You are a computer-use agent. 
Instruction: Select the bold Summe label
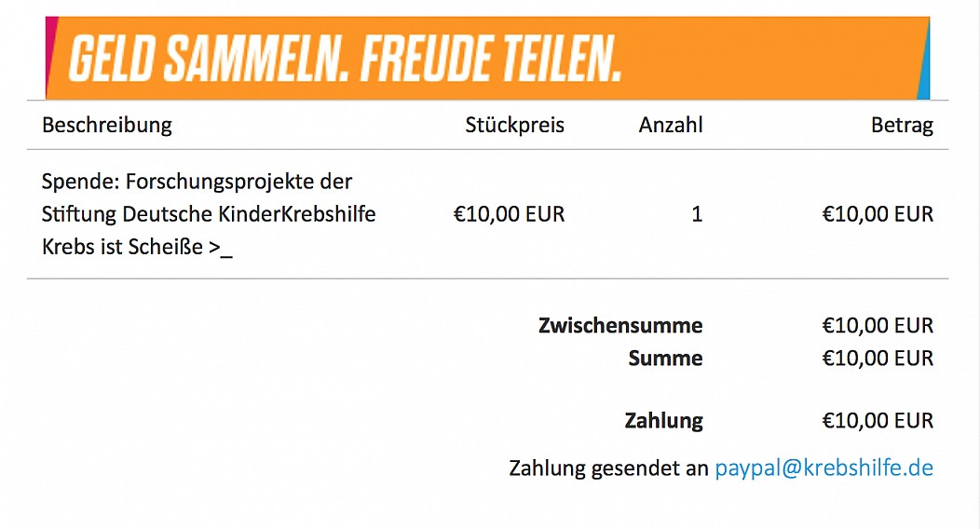666,358
